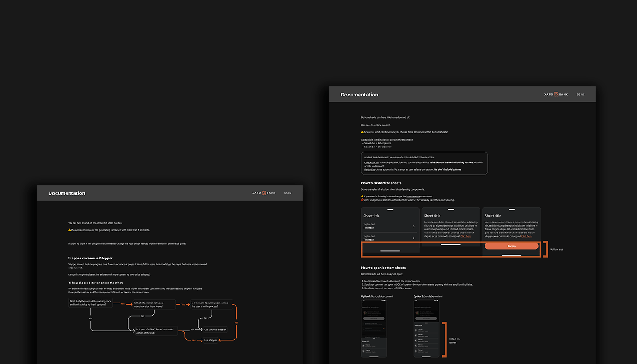Select the 'Use carousel stepper' flowchart node
This screenshot has width=637, height=364.
point(215,329)
